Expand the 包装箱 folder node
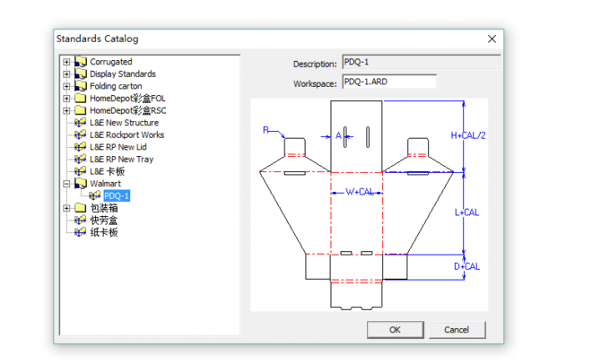This screenshot has width=601, height=364. (x=67, y=208)
